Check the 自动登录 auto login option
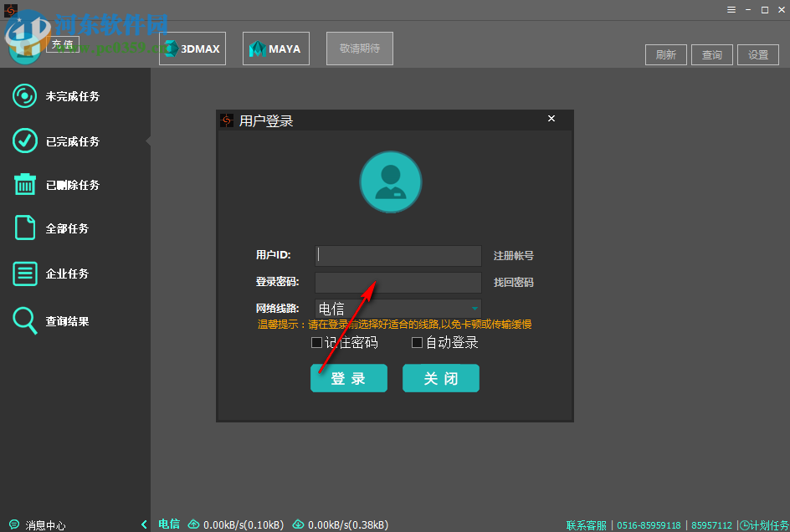The height and width of the screenshot is (532, 790). (x=417, y=342)
